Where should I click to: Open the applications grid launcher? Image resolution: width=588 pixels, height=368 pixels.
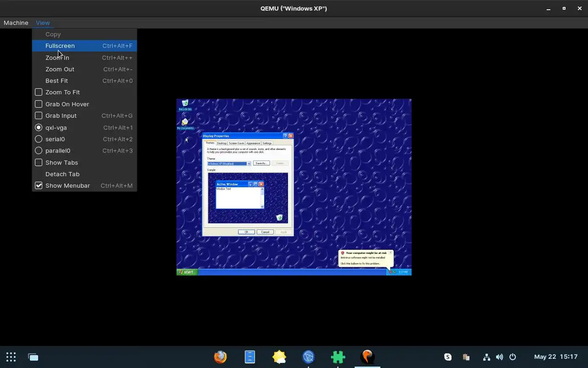pos(11,357)
